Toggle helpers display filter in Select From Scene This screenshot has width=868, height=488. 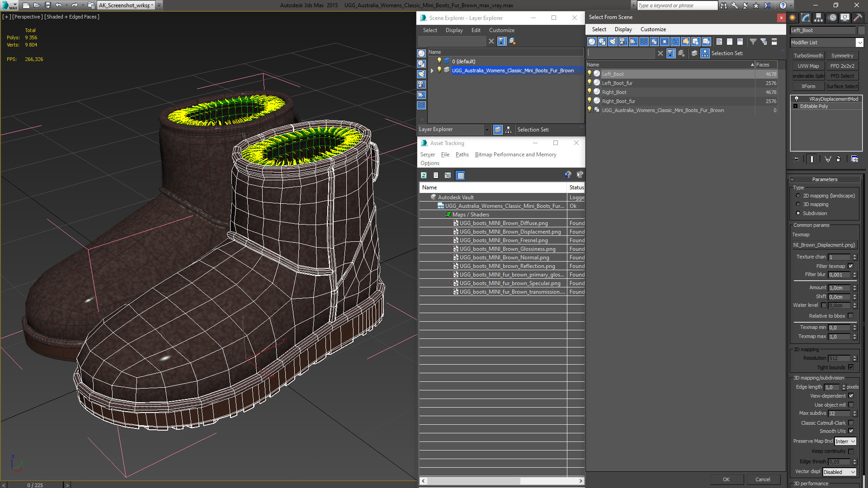[x=633, y=42]
